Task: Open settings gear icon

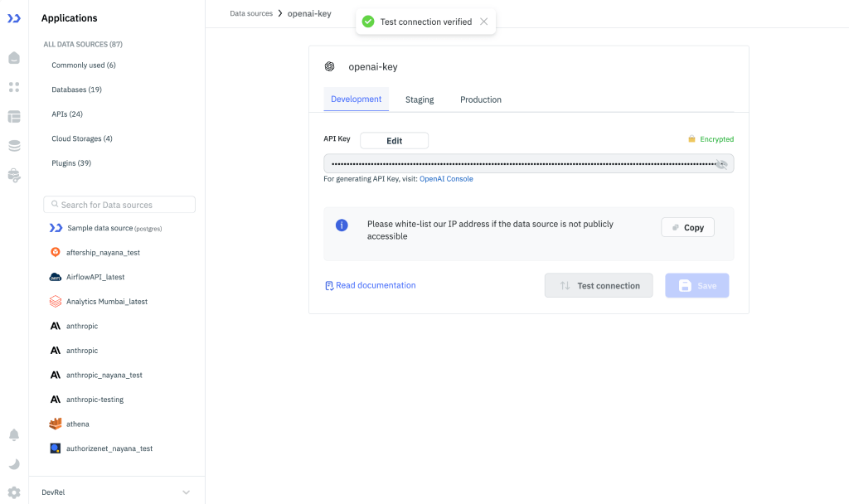Action: pos(14,492)
